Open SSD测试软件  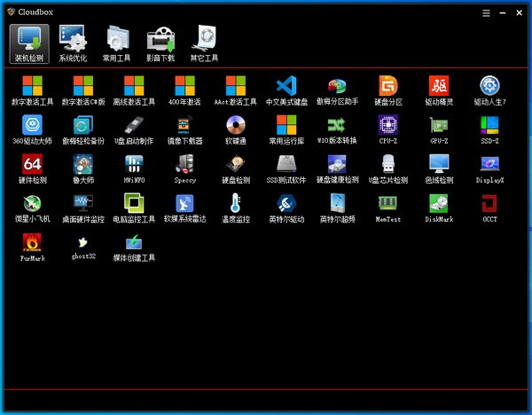click(286, 169)
